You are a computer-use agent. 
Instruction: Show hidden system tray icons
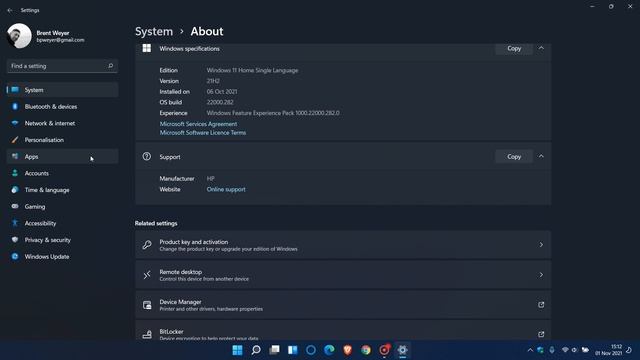coord(530,350)
